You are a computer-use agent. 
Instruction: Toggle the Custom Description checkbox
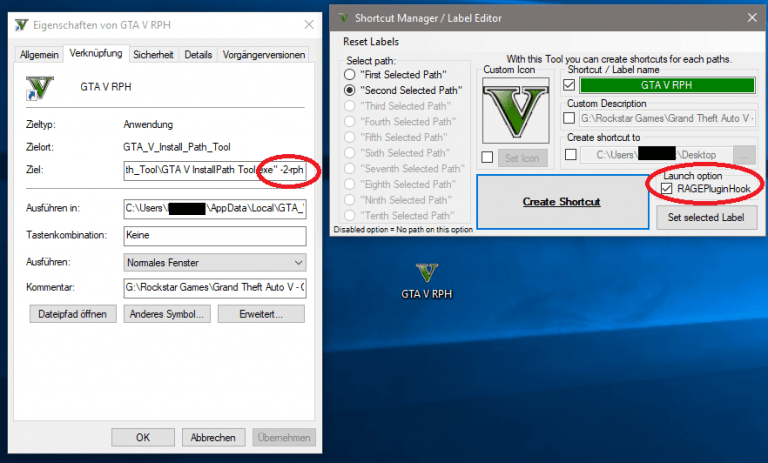[x=572, y=119]
